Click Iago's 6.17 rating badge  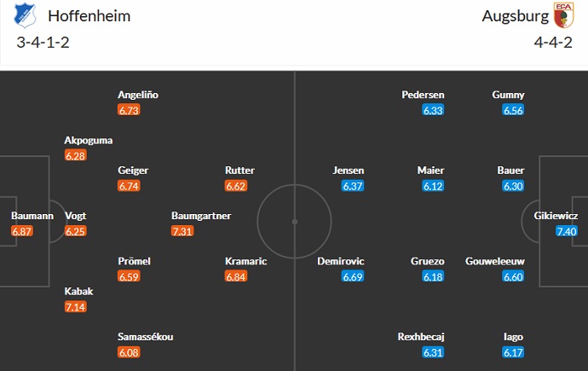513,351
